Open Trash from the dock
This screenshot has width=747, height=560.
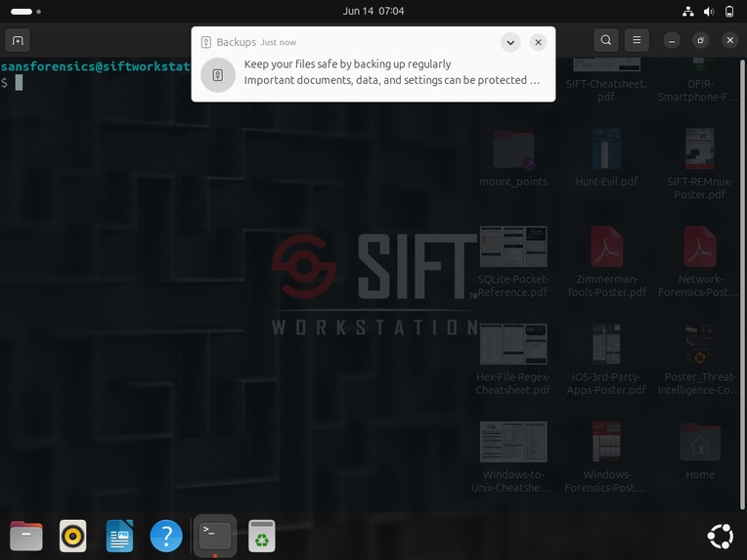pos(261,536)
